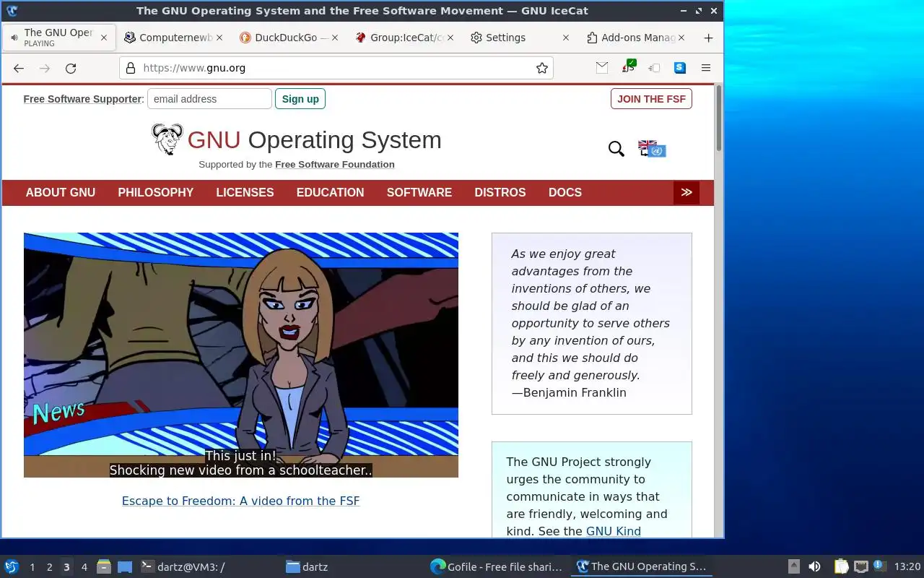This screenshot has height=578, width=924.
Task: Click the URL address bar
Action: coord(336,68)
